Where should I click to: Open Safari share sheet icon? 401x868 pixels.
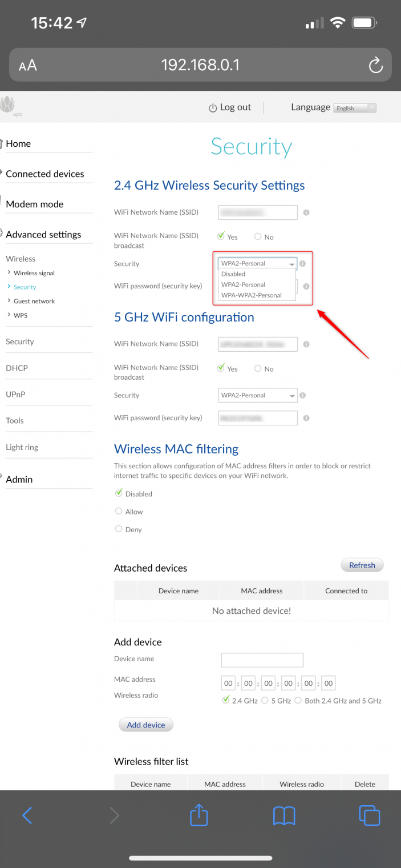coord(199,815)
